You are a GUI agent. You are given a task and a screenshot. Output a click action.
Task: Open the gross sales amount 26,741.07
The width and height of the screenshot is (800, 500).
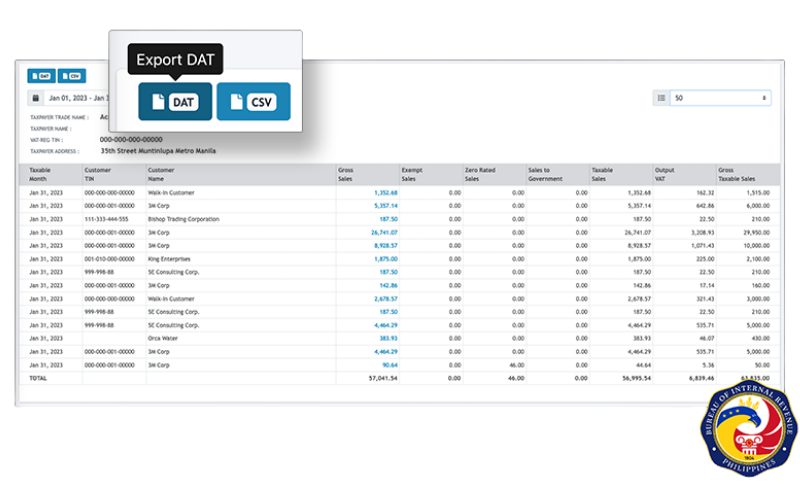[384, 232]
